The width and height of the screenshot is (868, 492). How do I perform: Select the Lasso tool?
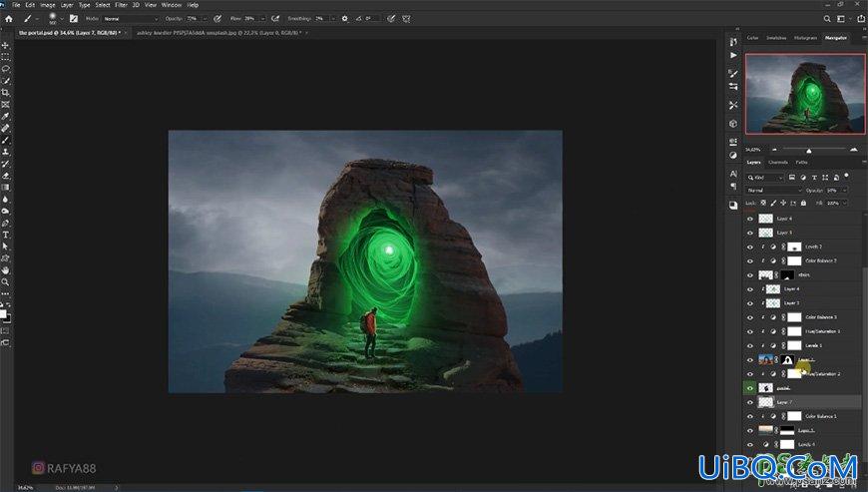coord(6,69)
